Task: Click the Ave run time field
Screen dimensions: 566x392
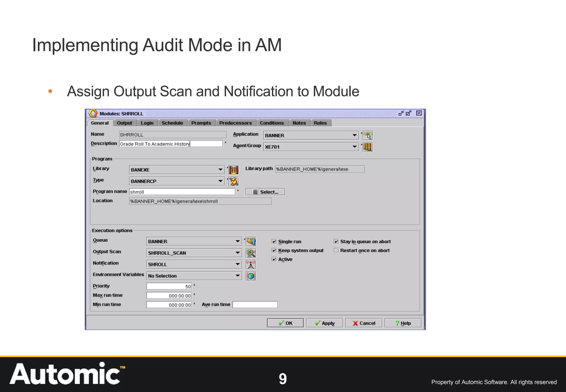Action: (x=255, y=305)
